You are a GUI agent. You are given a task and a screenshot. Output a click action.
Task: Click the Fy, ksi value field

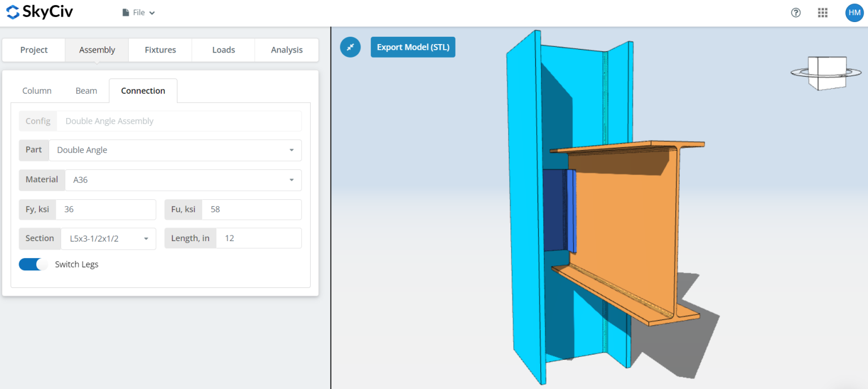106,209
